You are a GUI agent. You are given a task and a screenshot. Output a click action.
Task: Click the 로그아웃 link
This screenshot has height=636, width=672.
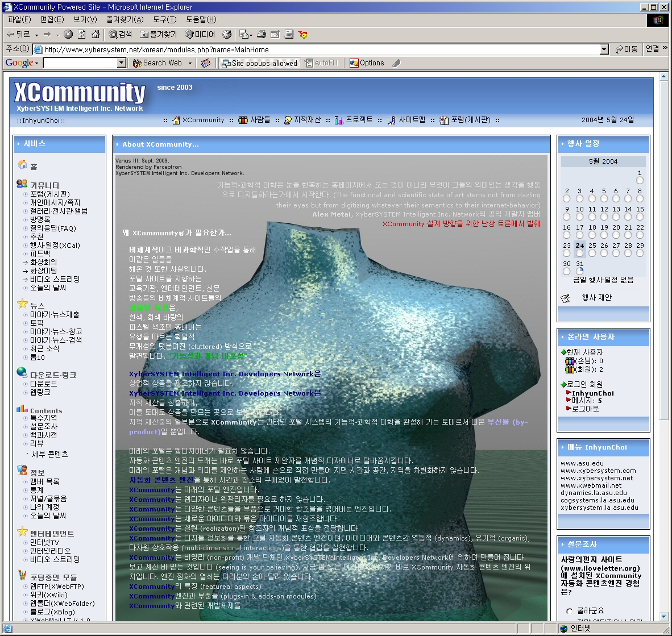click(585, 409)
